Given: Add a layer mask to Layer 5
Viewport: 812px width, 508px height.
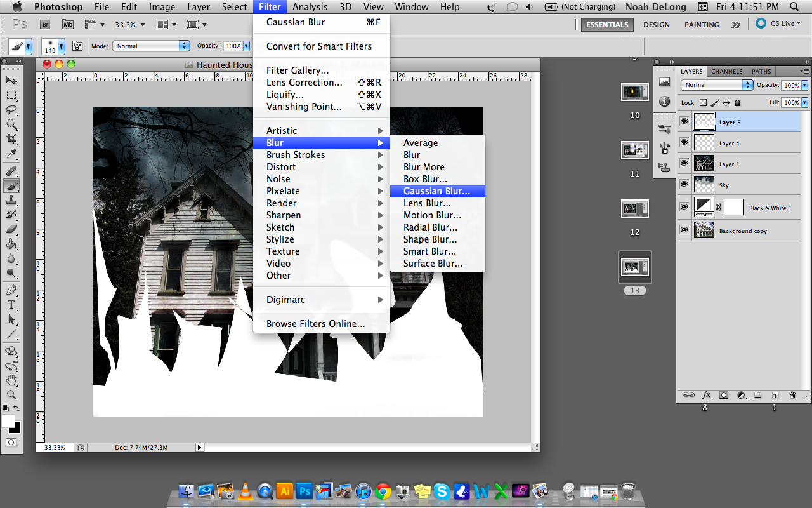Looking at the screenshot, I should coord(724,395).
